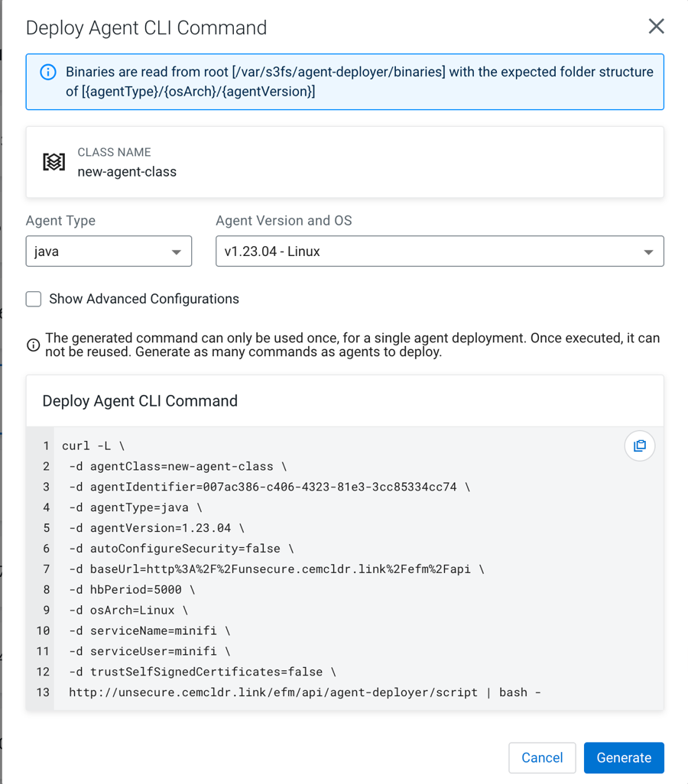This screenshot has height=784, width=688.
Task: Click the agent-deployer script URL line
Action: pos(304,692)
